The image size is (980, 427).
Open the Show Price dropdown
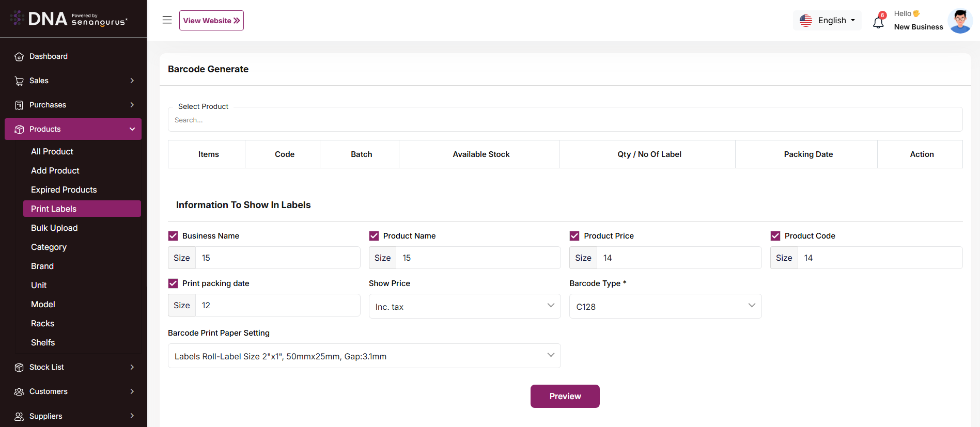pyautogui.click(x=464, y=306)
